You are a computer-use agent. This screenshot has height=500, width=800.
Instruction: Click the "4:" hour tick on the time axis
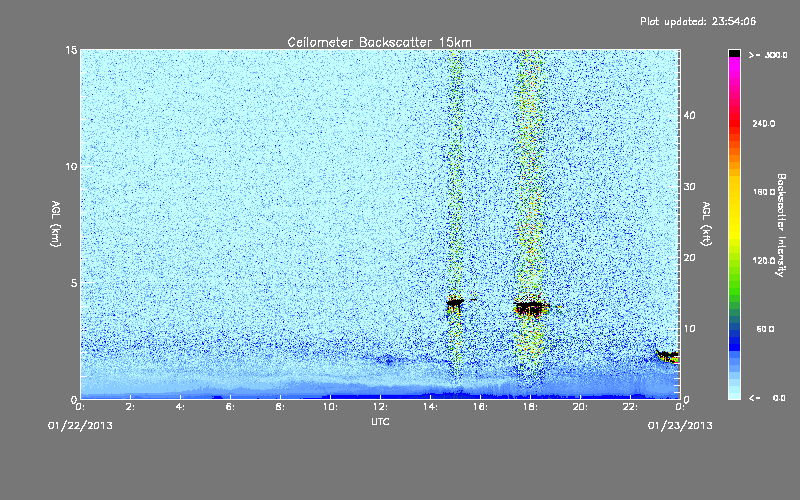point(180,407)
